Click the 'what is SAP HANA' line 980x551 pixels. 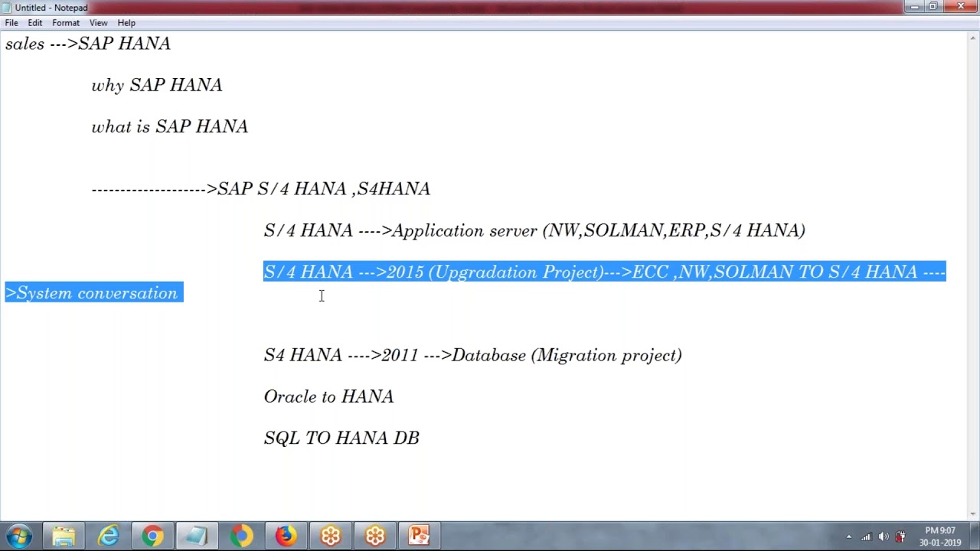[170, 126]
